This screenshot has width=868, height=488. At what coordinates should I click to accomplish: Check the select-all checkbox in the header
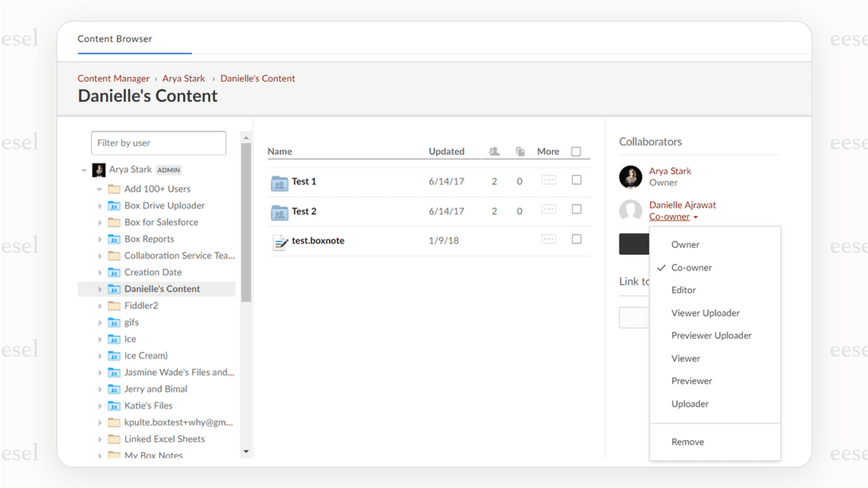point(576,151)
